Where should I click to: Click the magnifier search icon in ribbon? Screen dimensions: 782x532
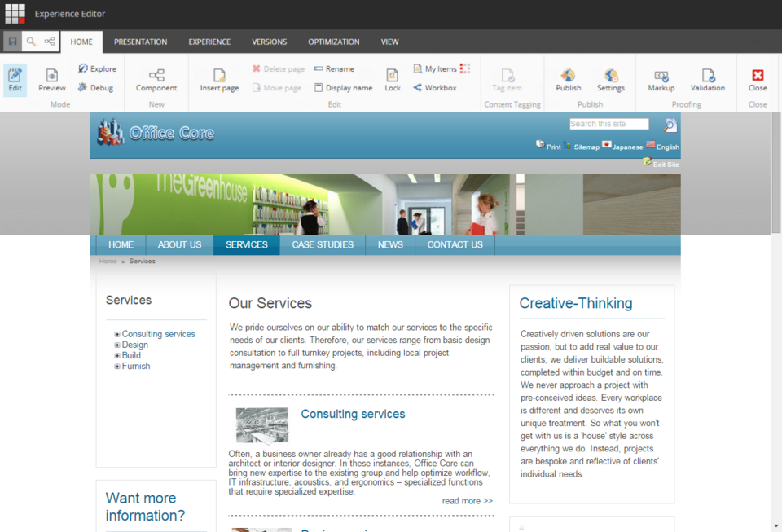pos(31,42)
